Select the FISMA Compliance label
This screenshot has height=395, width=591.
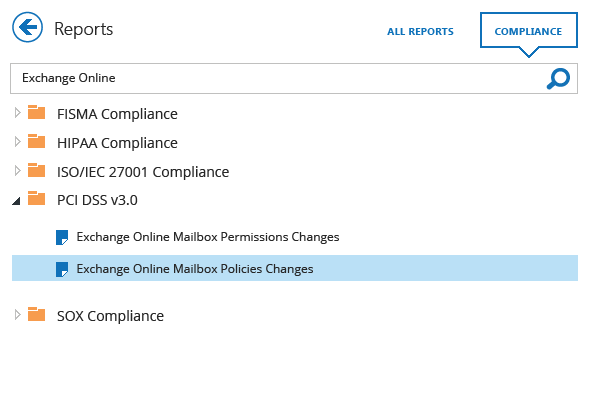point(117,114)
